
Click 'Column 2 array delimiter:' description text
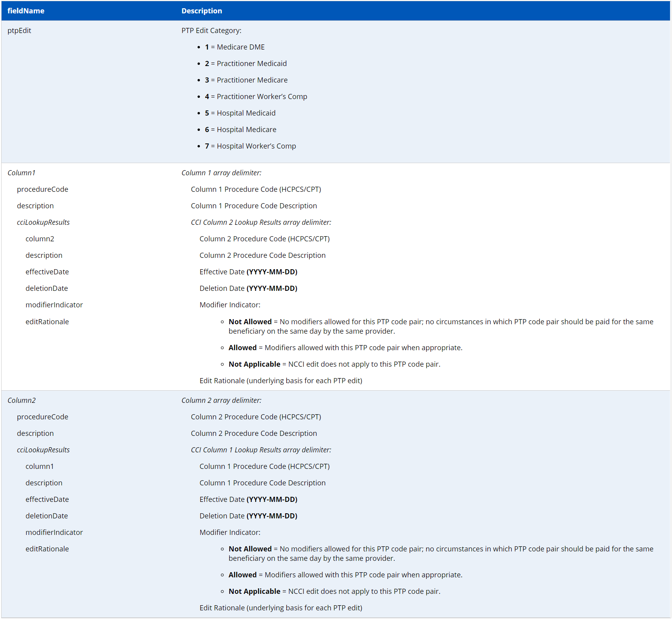[x=221, y=400]
